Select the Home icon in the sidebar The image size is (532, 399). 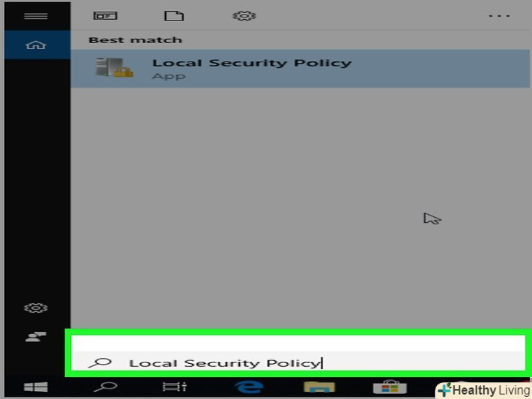36,45
